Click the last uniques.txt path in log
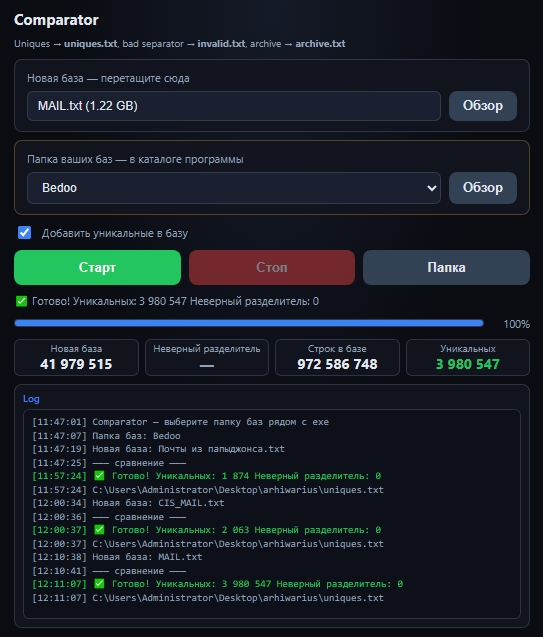The width and height of the screenshot is (543, 637). pyautogui.click(x=238, y=598)
